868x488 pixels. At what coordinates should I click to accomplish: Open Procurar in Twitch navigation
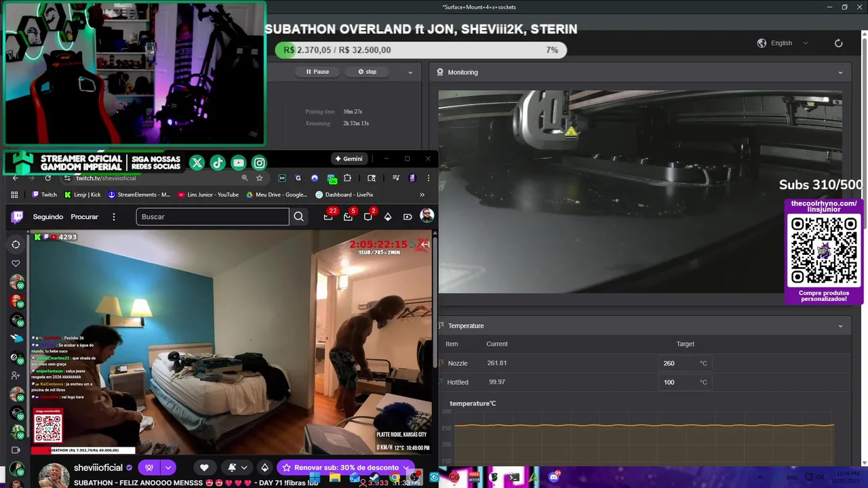(x=85, y=217)
